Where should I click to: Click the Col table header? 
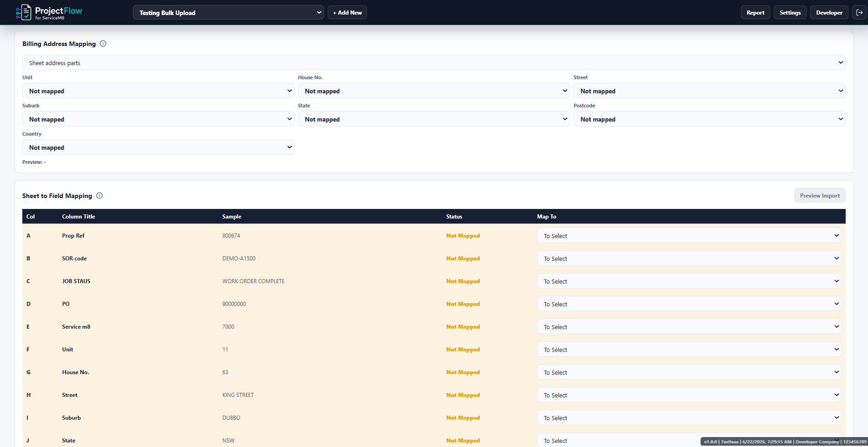pos(30,217)
